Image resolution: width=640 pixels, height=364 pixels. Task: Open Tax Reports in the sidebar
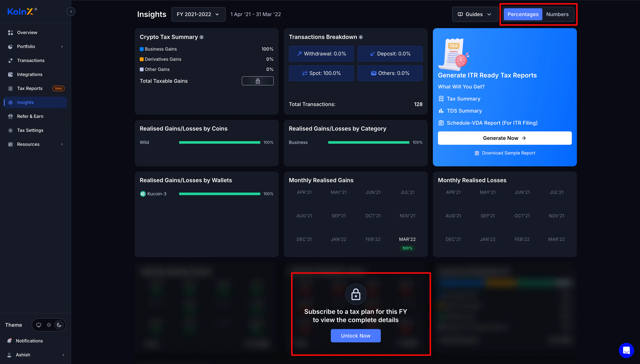click(x=35, y=88)
